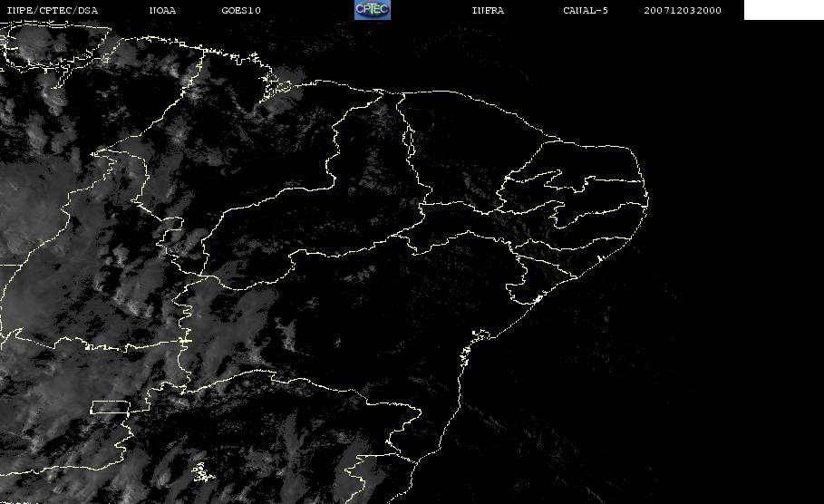The height and width of the screenshot is (504, 824).
Task: Click the white box in the header
Action: click(784, 10)
